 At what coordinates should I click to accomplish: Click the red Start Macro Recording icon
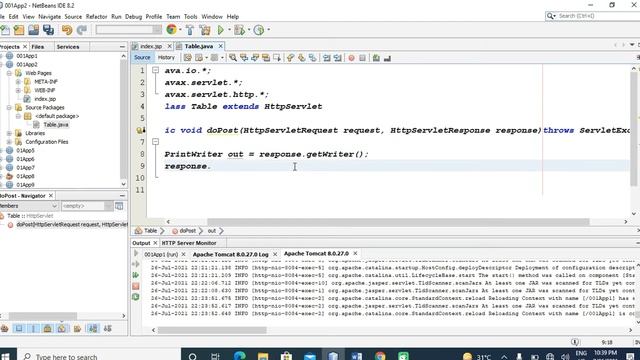click(351, 58)
